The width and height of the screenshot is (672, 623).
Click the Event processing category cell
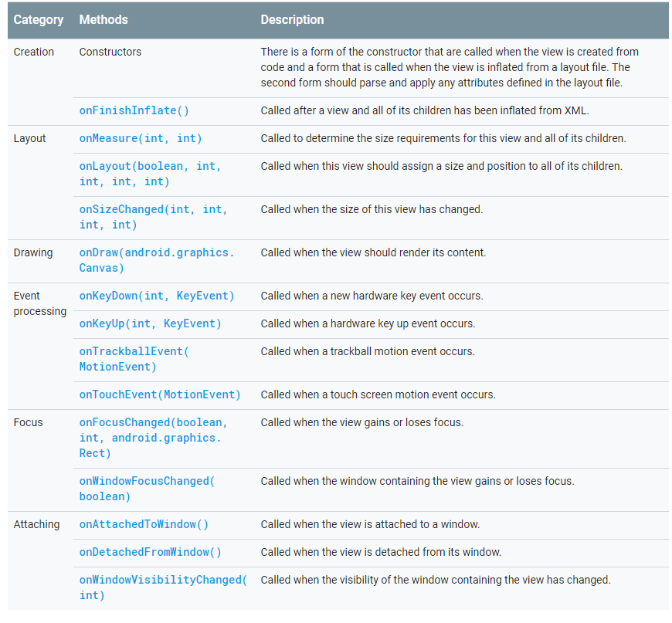40,303
